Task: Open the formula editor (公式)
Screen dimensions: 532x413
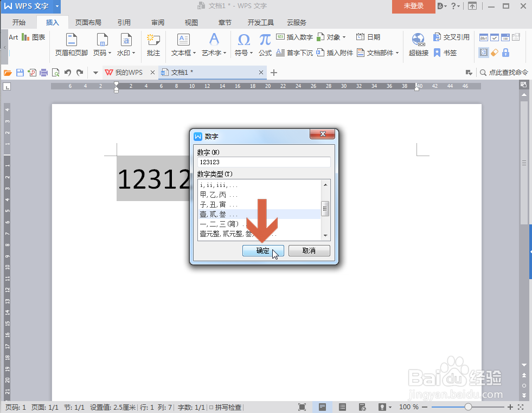Action: (x=265, y=44)
